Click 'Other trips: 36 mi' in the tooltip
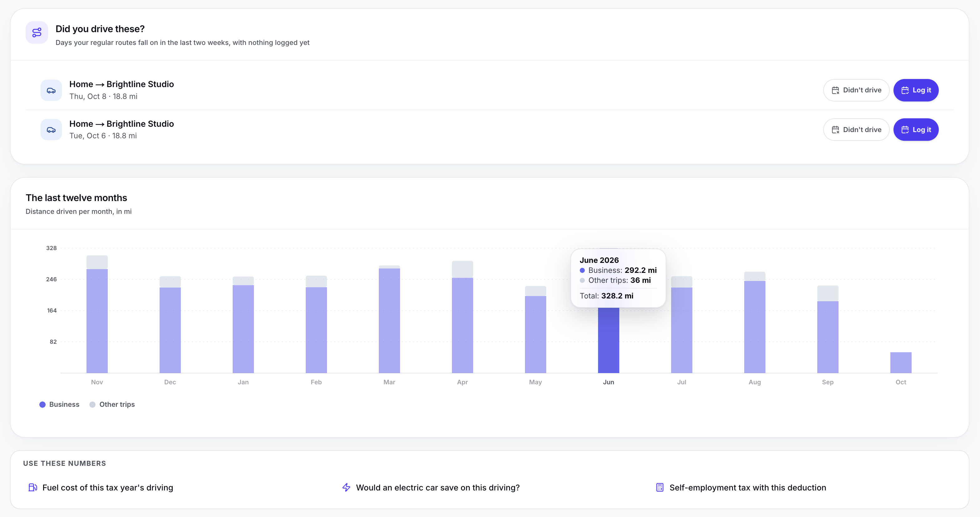The image size is (980, 517). point(615,280)
